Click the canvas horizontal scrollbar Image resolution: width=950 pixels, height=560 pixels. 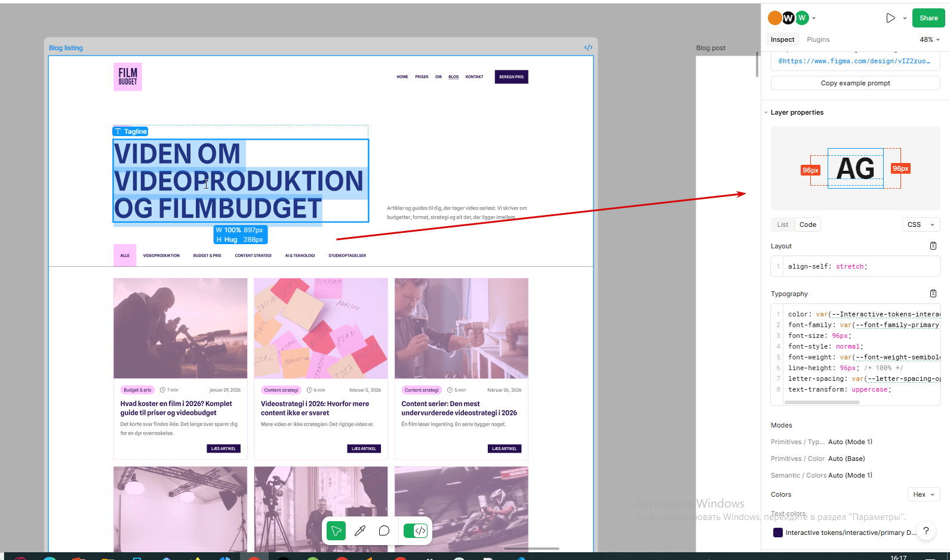tap(531, 548)
